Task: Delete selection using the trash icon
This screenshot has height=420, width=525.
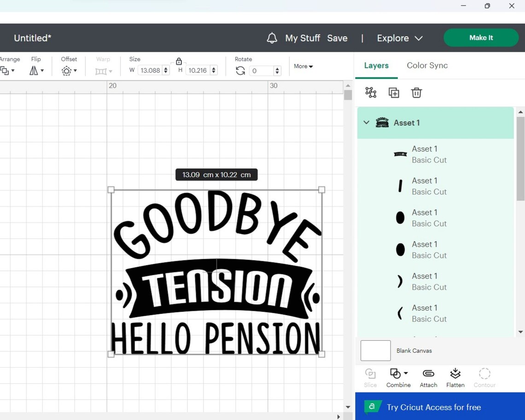Action: point(416,92)
